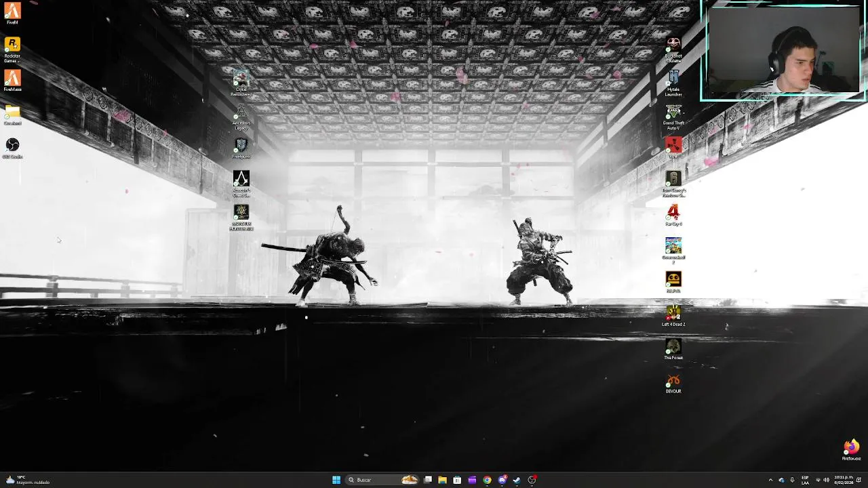Open the clock and date flyout
Viewport: 868px width, 488px height.
tap(844, 480)
